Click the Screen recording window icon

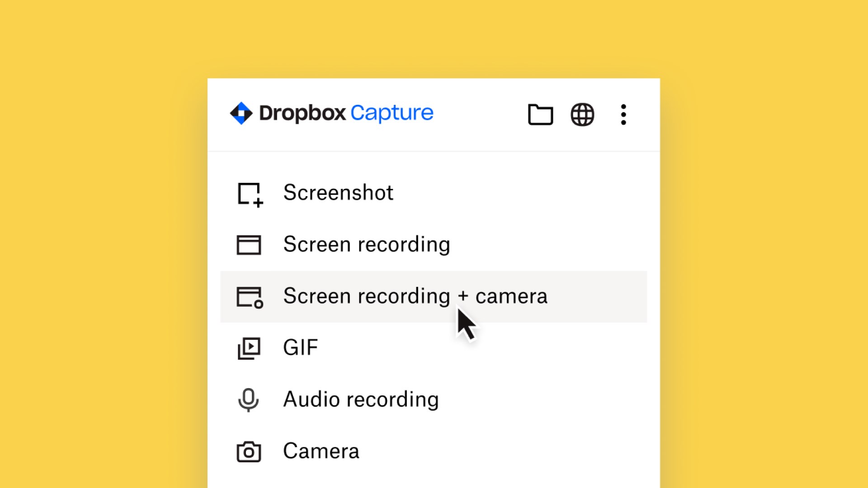pos(249,245)
